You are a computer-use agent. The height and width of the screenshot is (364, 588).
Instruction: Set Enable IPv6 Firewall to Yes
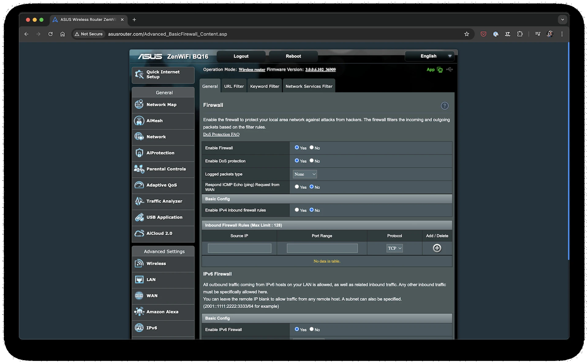point(296,329)
